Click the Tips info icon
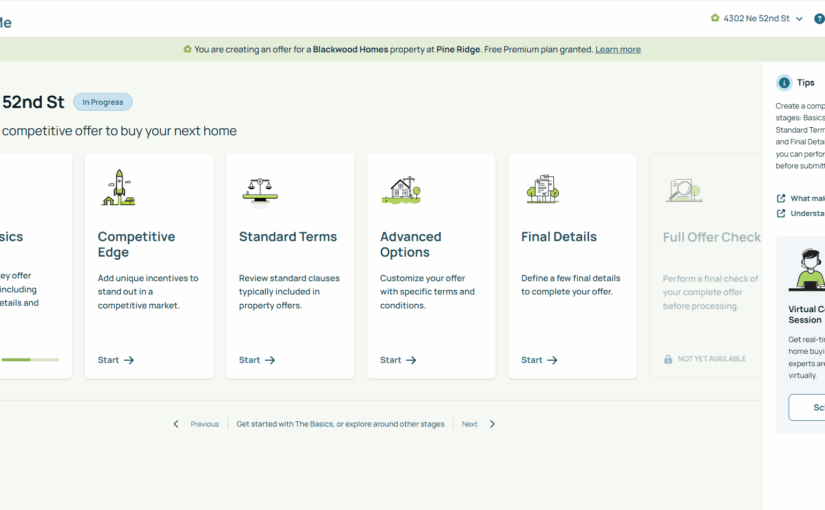The image size is (825, 510). (x=784, y=83)
